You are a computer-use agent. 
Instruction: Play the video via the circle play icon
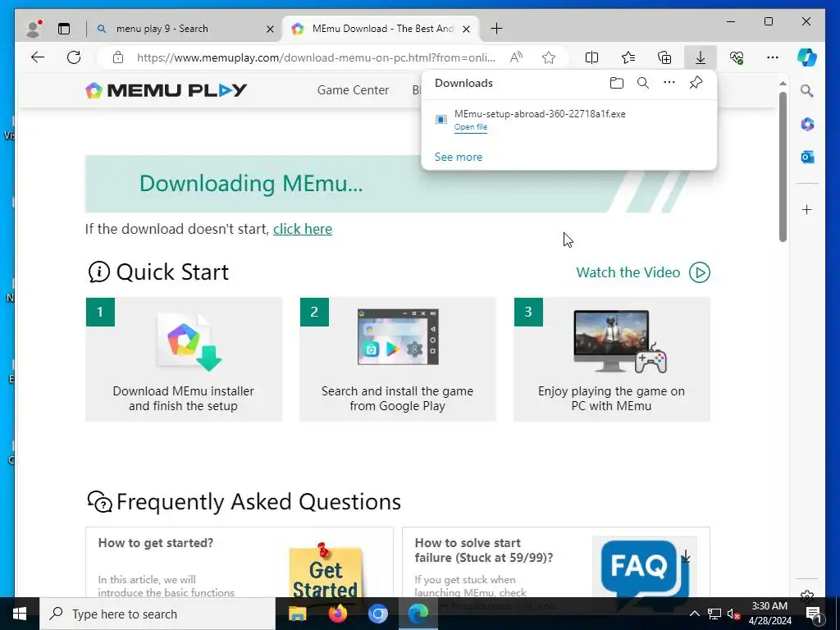[699, 272]
